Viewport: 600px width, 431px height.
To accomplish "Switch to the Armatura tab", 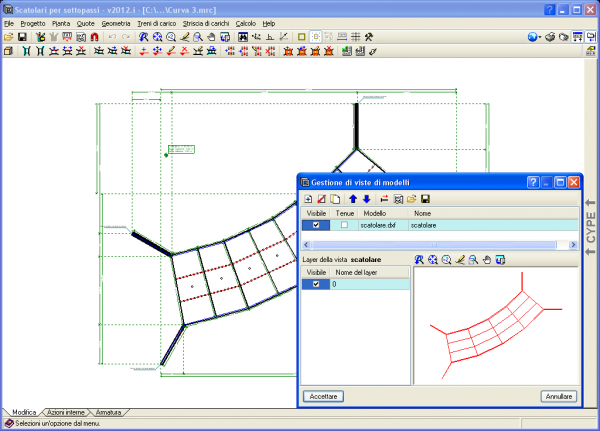I will click(x=108, y=413).
